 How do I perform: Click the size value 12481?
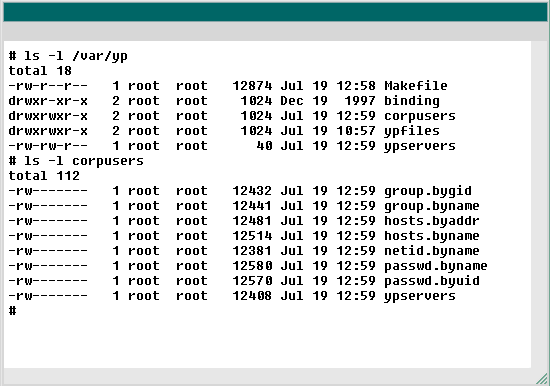point(252,221)
